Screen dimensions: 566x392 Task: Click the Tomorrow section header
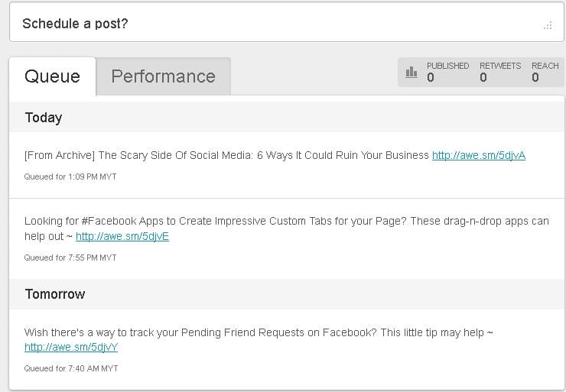pos(55,294)
